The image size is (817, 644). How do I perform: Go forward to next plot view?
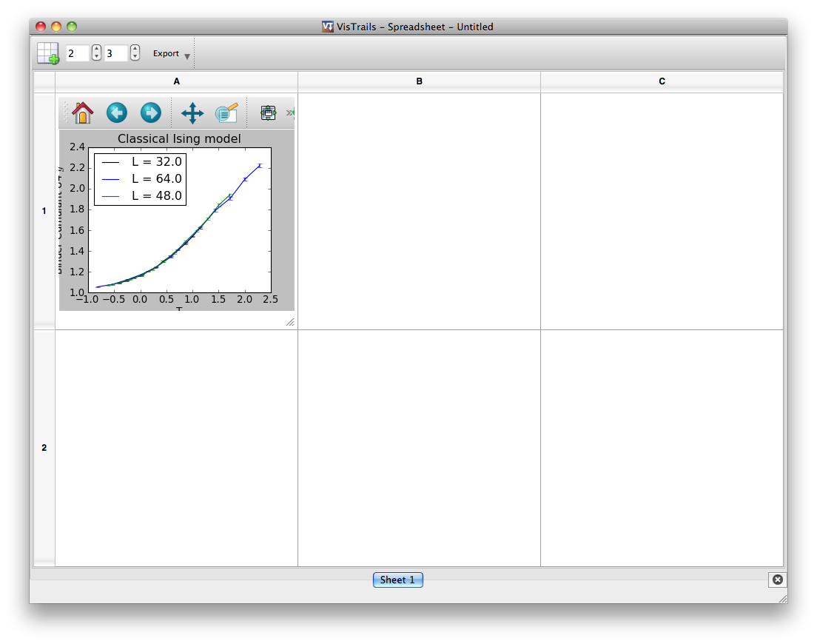coord(151,113)
